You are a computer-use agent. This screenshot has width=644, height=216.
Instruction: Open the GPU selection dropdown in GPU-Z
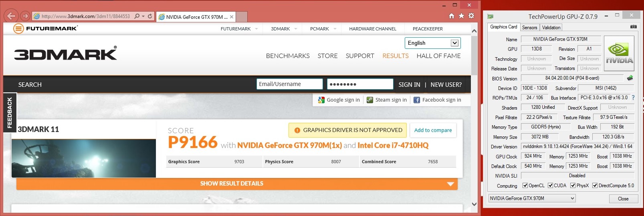pyautogui.click(x=532, y=198)
